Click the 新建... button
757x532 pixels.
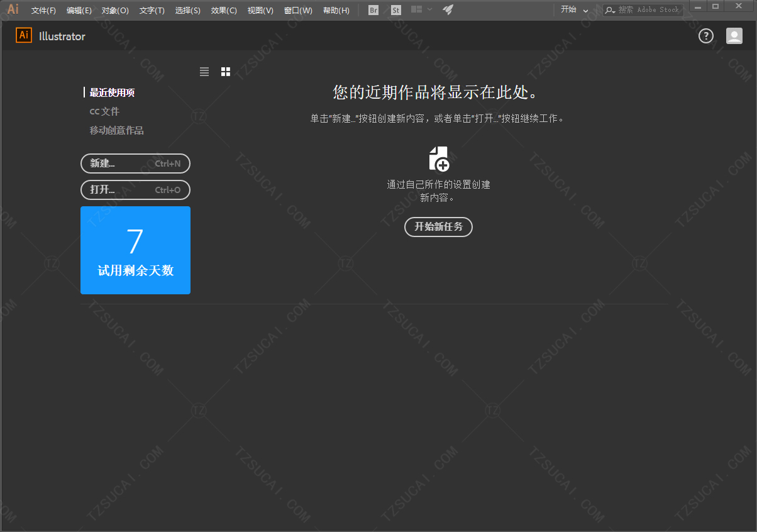135,163
